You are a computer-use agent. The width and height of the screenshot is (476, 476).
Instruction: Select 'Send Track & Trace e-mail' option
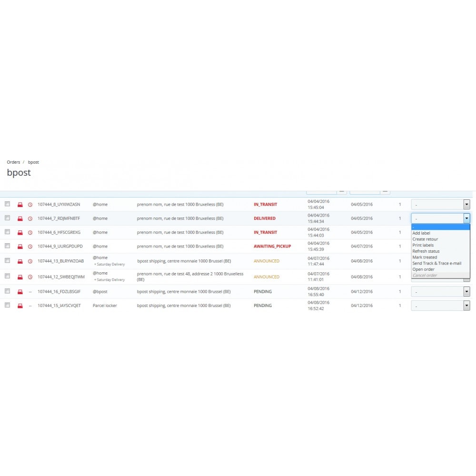pyautogui.click(x=440, y=264)
